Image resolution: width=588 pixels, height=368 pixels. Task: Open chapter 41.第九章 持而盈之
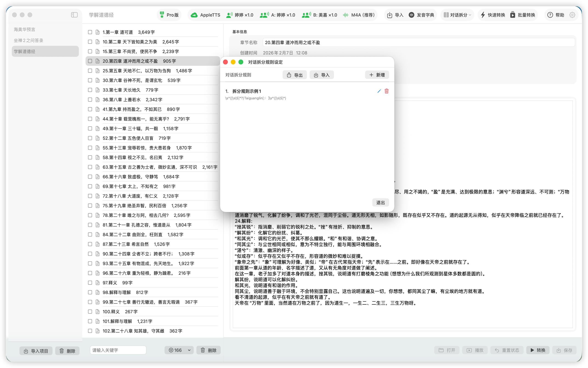point(153,109)
